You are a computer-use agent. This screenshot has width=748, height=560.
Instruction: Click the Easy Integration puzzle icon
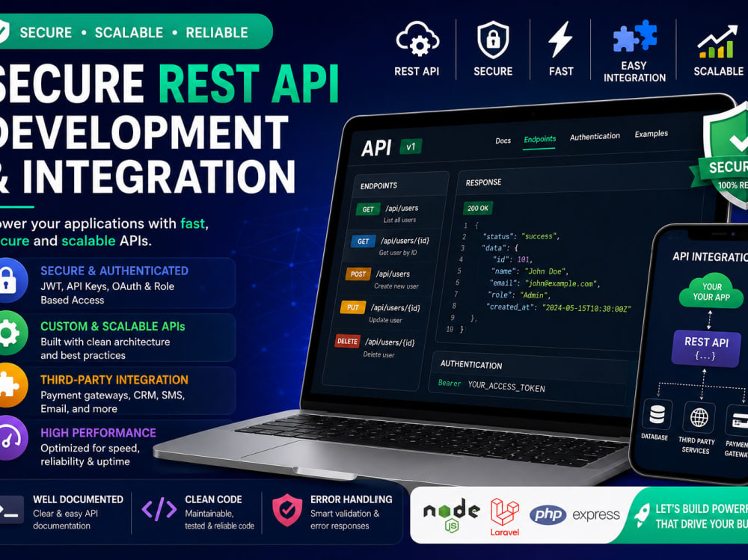coord(634,36)
